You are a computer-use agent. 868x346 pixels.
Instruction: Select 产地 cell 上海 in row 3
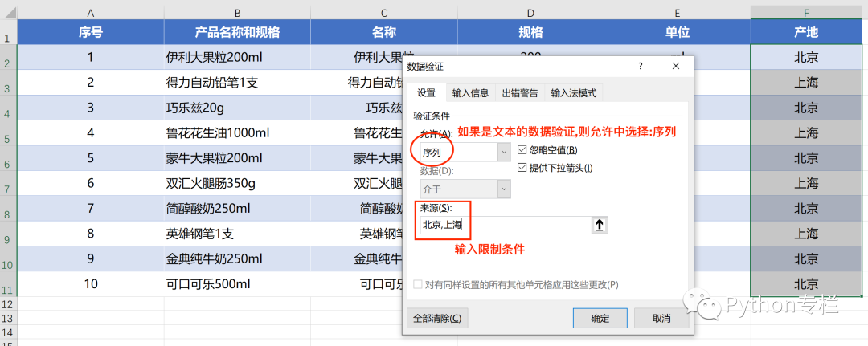(x=806, y=83)
